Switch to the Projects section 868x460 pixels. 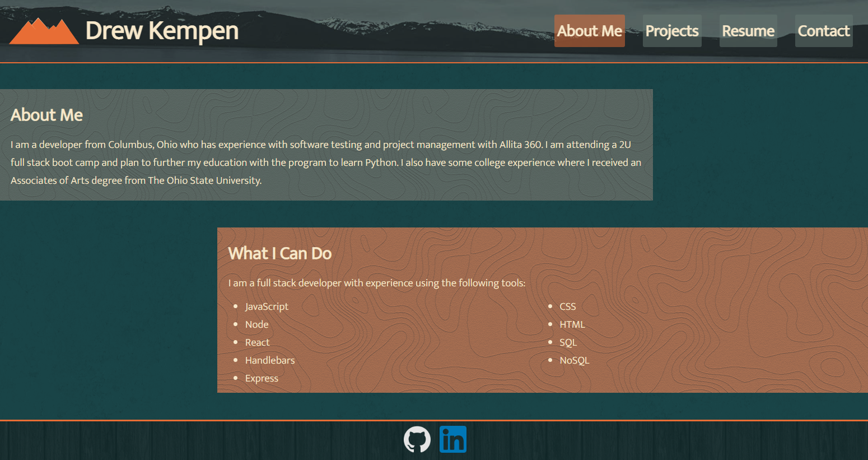tap(672, 31)
